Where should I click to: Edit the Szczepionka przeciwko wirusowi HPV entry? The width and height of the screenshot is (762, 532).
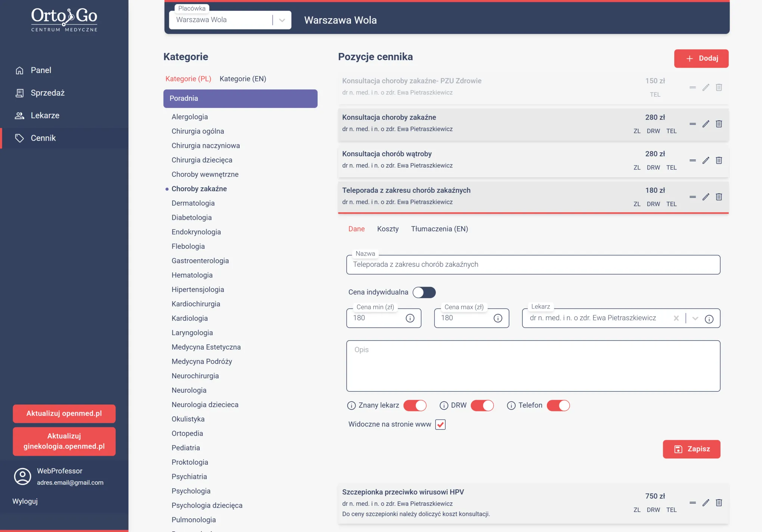click(x=705, y=502)
